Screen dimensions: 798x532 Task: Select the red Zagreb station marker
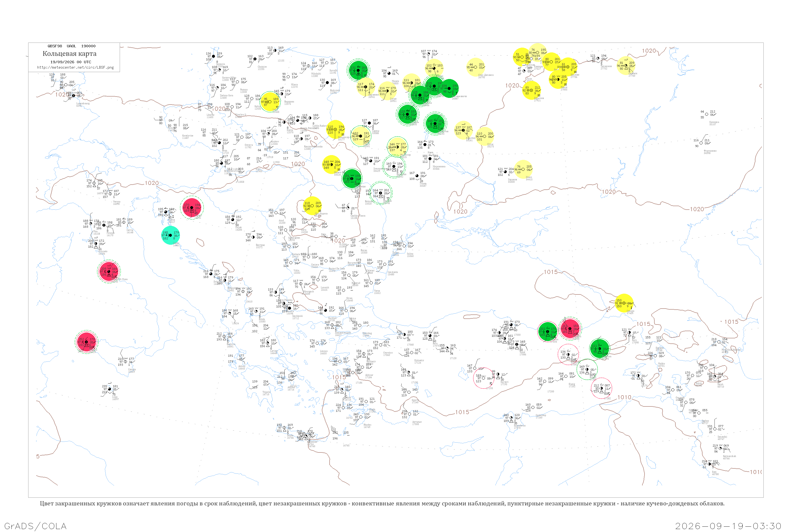pyautogui.click(x=192, y=207)
